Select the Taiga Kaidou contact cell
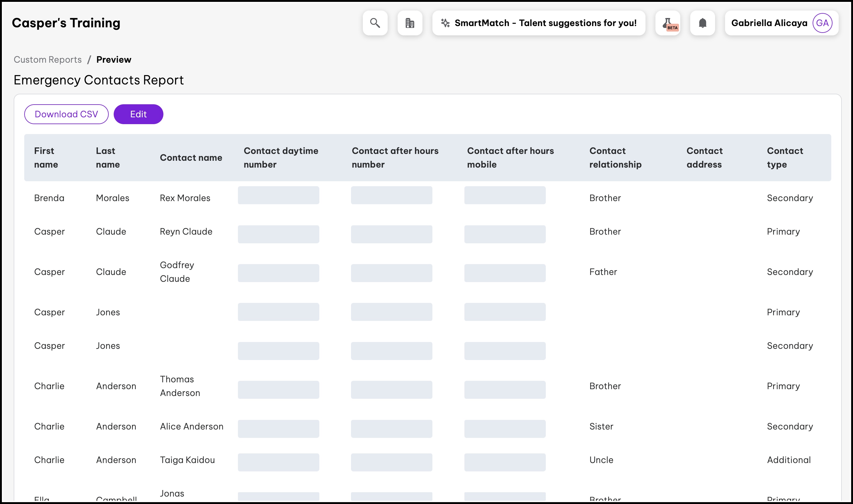 (187, 460)
